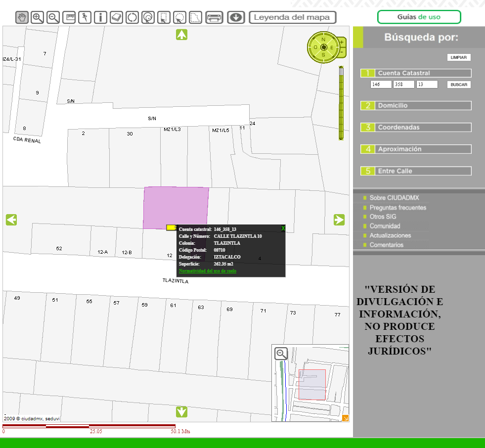Click parcel labeled MZ1/L5
The width and height of the screenshot is (485, 448).
222,158
